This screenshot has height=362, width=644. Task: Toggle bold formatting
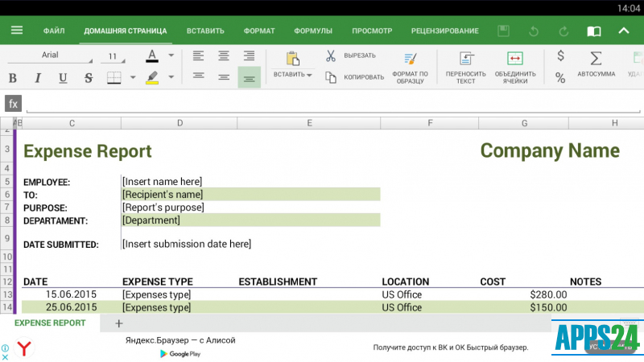pyautogui.click(x=12, y=78)
